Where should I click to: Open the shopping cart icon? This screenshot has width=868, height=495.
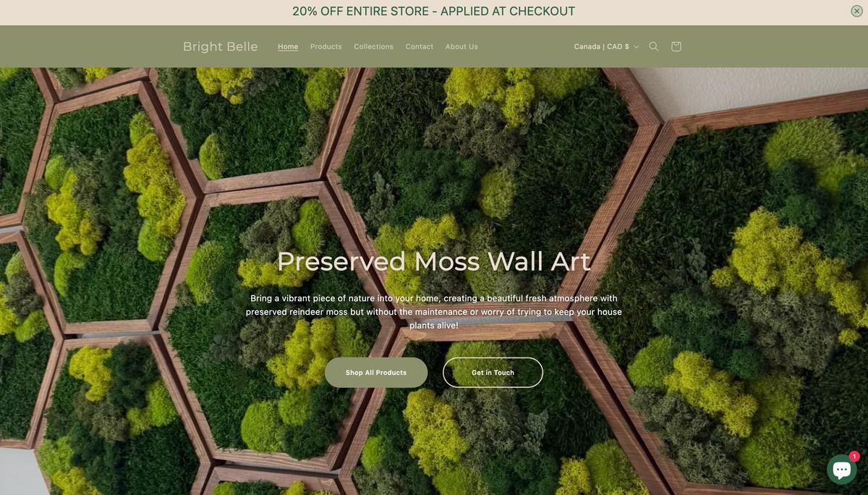676,46
